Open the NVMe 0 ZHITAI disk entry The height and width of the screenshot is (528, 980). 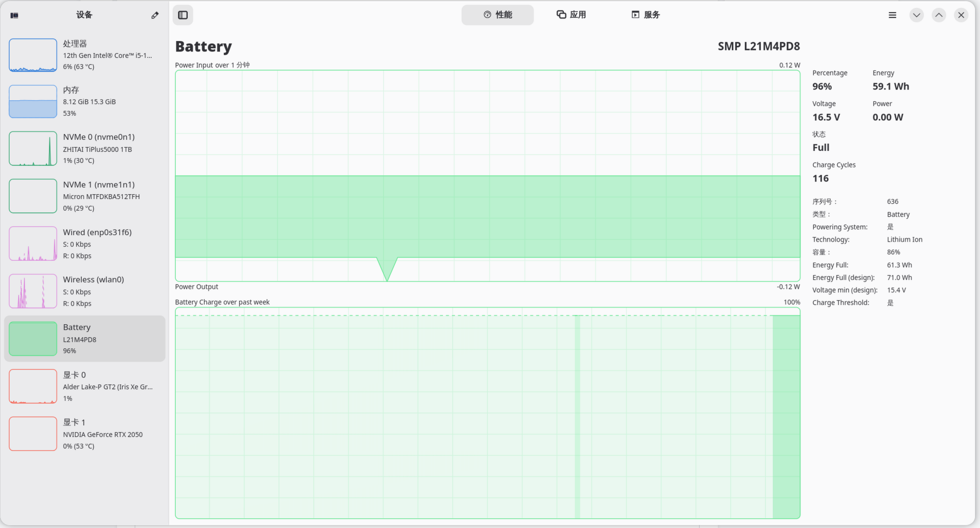click(x=84, y=149)
